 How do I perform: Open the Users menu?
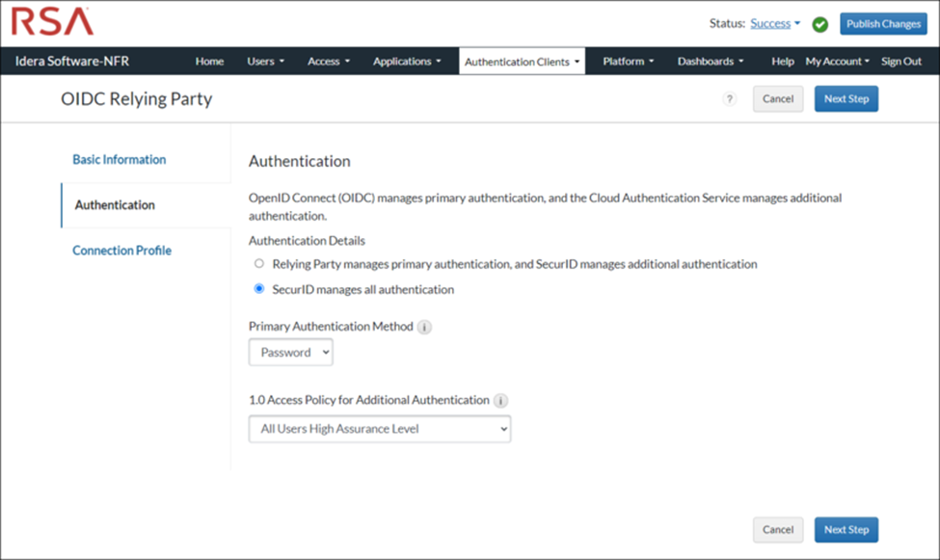click(265, 62)
